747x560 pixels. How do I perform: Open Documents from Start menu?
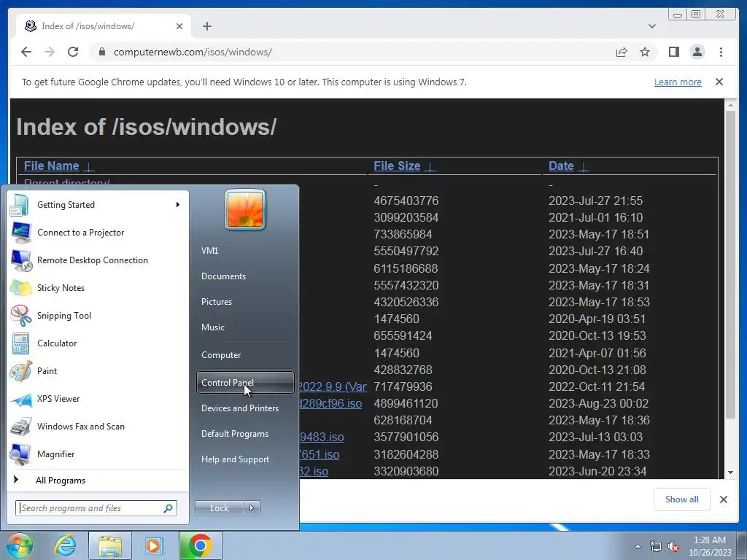point(245,276)
